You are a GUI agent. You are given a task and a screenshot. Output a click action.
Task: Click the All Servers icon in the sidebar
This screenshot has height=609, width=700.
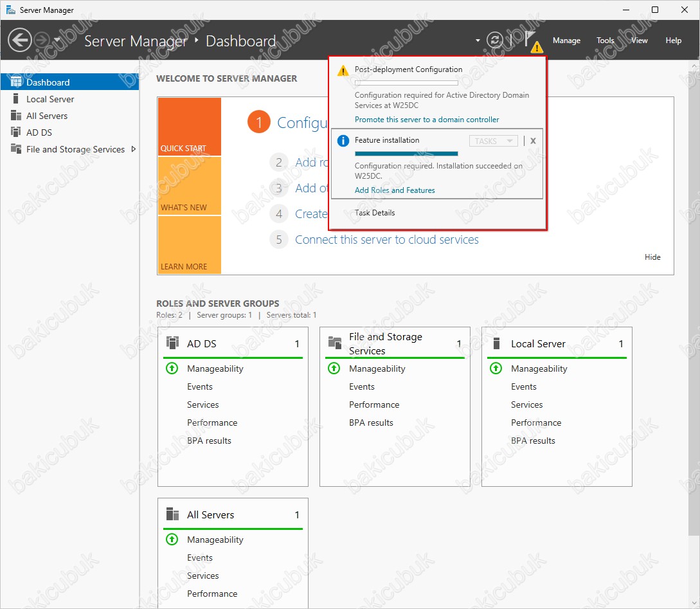pos(16,116)
